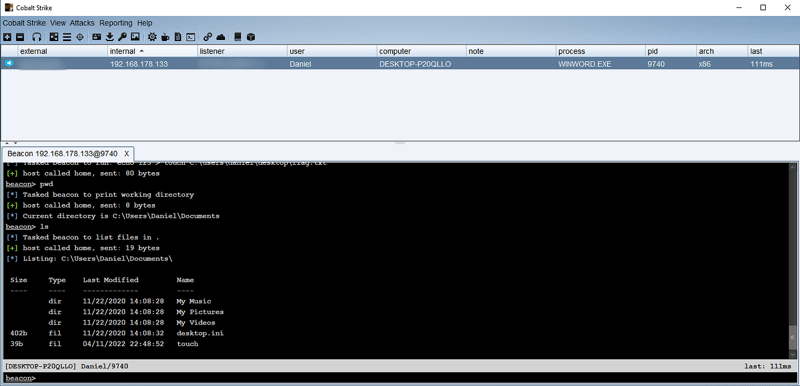
Task: Close the Beacon tab with X
Action: 127,153
